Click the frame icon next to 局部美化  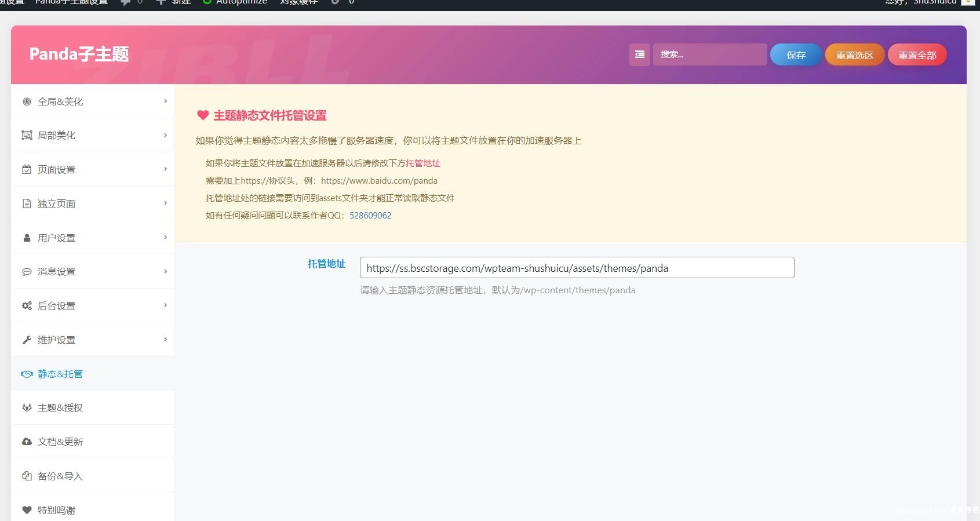27,135
